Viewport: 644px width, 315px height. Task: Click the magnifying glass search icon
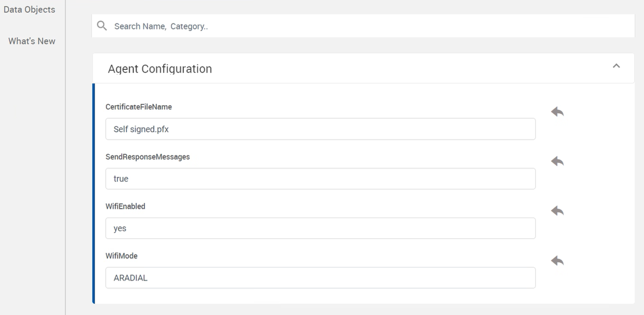pos(102,26)
